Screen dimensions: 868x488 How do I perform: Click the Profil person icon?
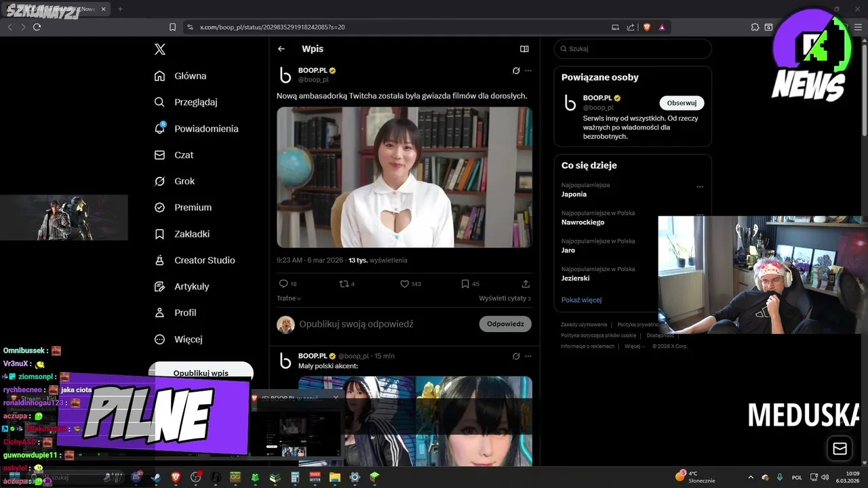(160, 313)
